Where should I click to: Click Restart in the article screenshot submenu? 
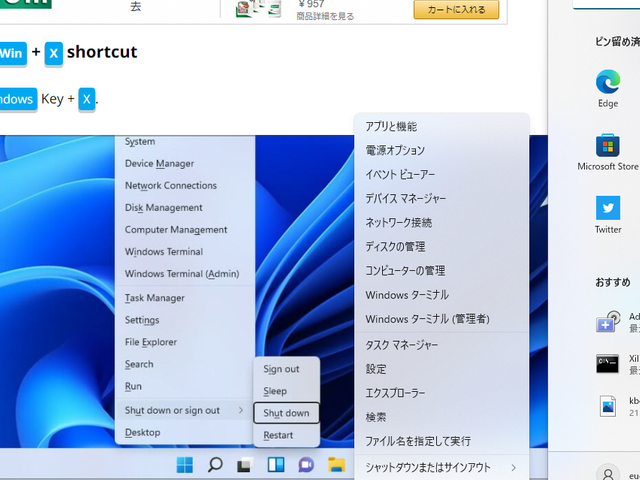coord(286,435)
